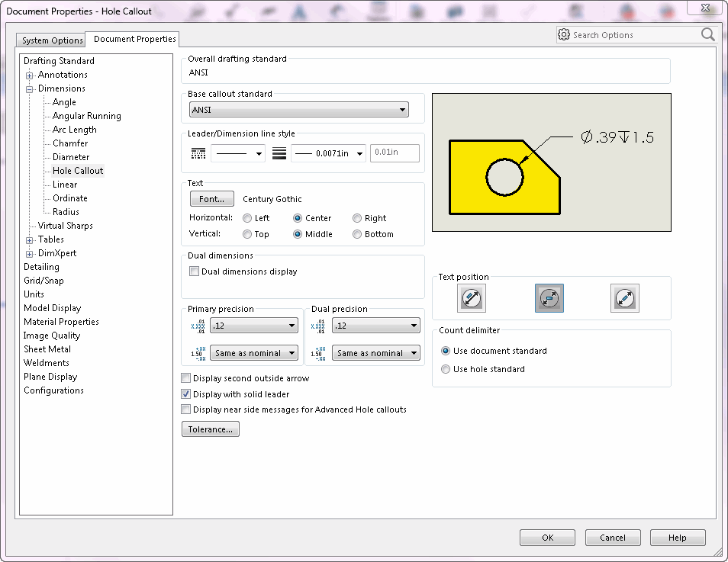Select Chamfer in the Dimensions tree

coord(70,143)
